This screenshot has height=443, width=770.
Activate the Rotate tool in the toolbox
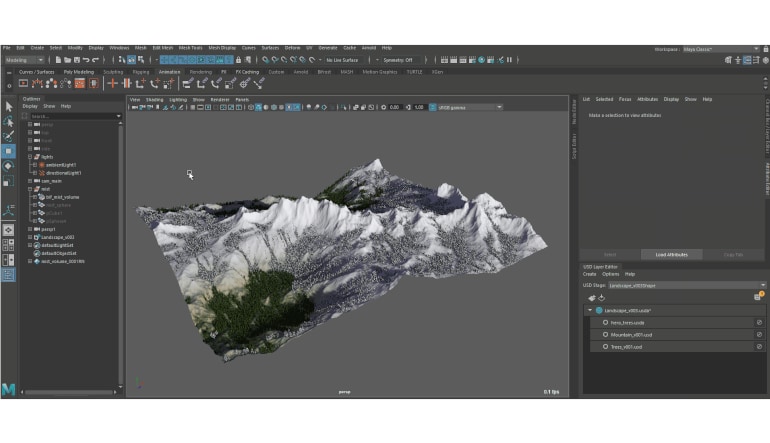point(9,166)
